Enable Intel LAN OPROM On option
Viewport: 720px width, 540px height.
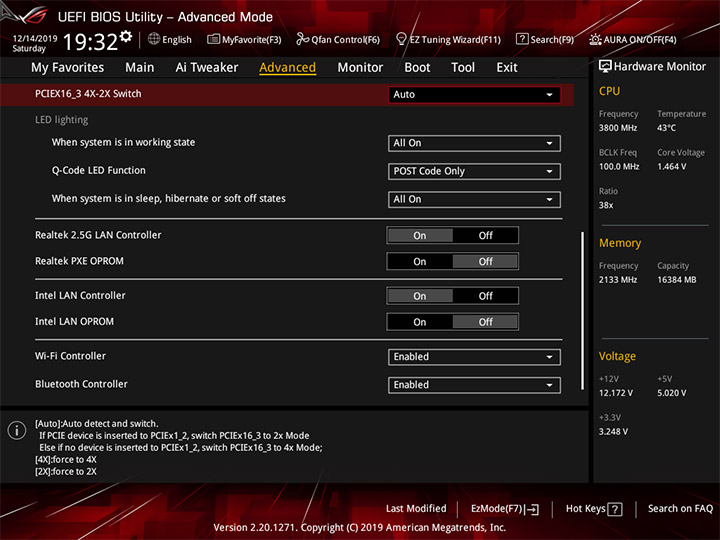[420, 322]
